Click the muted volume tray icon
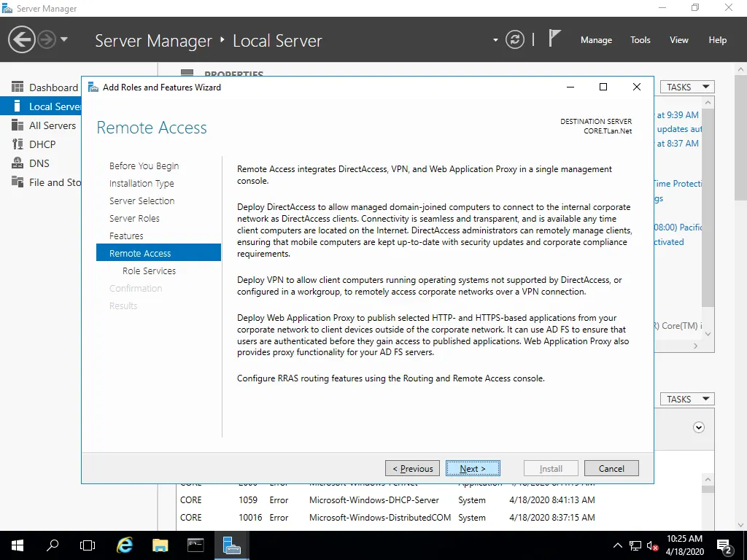The image size is (747, 560). point(652,545)
